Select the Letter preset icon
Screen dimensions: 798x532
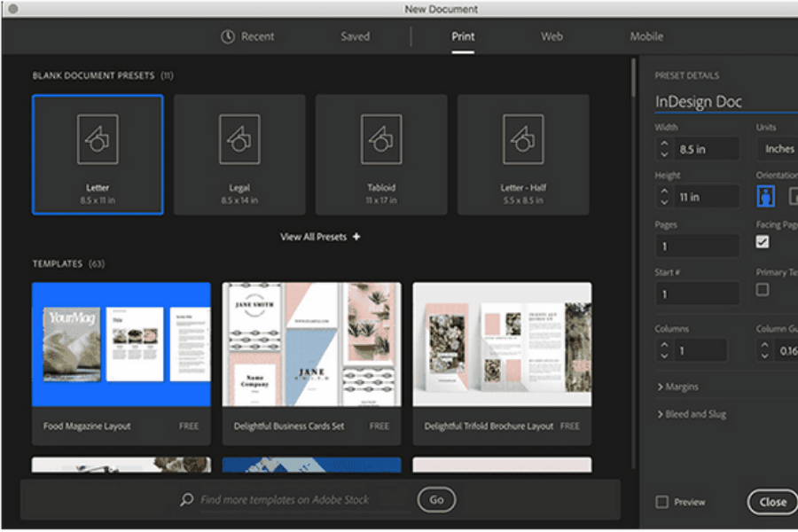[x=98, y=139]
